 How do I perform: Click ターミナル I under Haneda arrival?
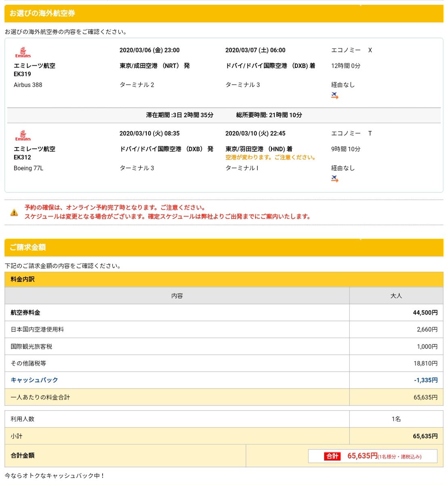click(242, 168)
